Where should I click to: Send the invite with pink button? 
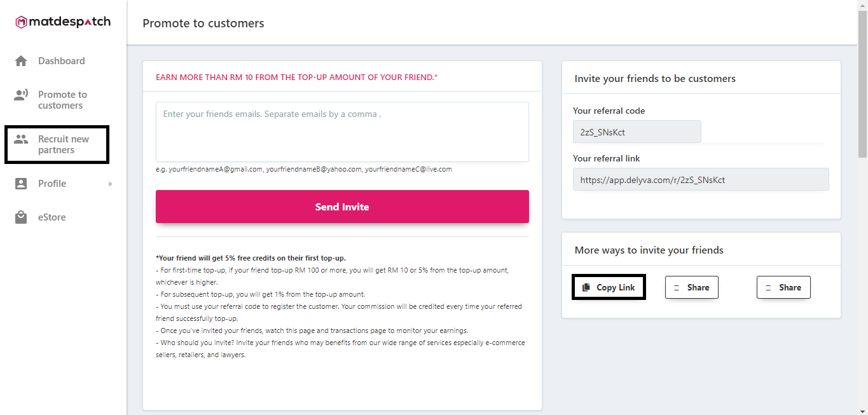point(342,207)
